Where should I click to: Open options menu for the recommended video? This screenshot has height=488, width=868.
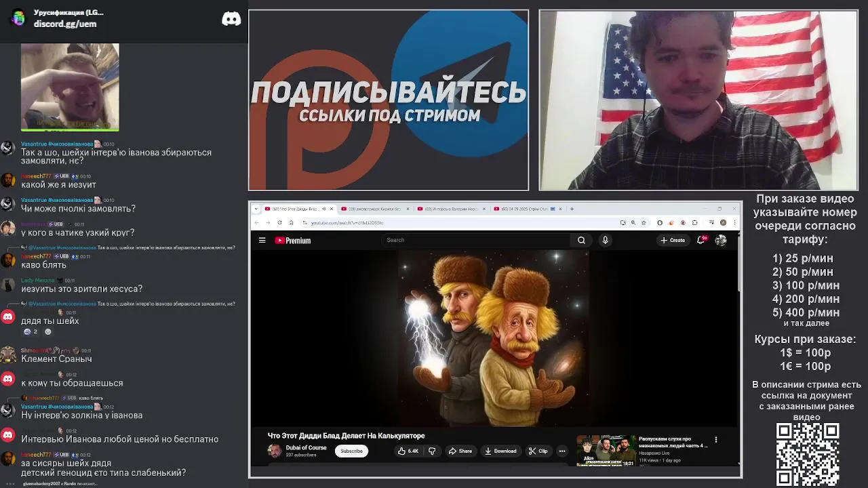click(715, 440)
